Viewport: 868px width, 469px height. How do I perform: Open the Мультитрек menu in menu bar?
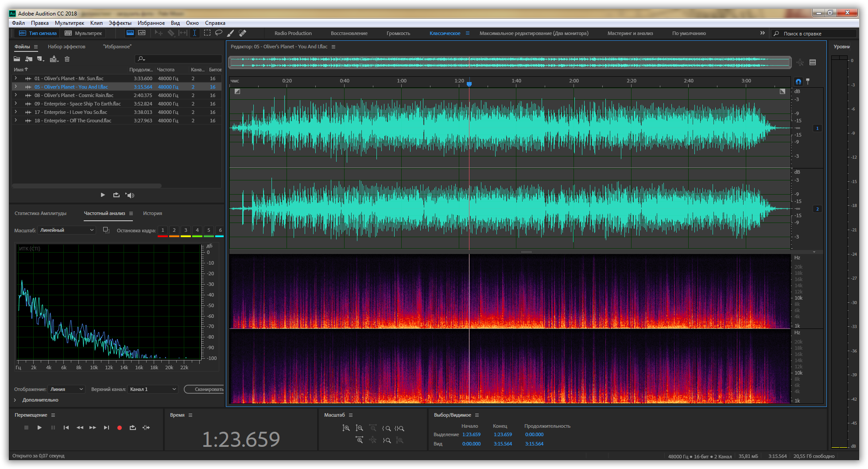coord(70,23)
